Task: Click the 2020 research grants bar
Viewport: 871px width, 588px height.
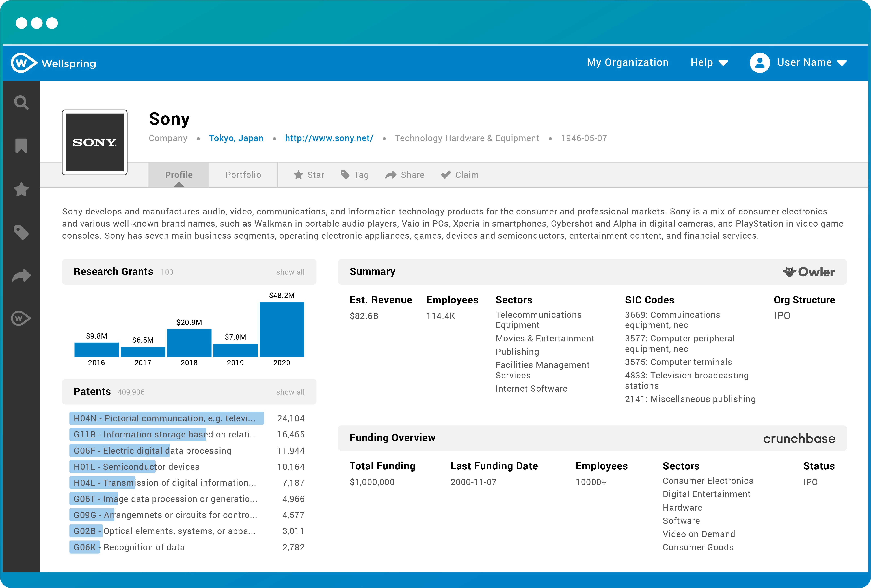Action: (x=282, y=329)
